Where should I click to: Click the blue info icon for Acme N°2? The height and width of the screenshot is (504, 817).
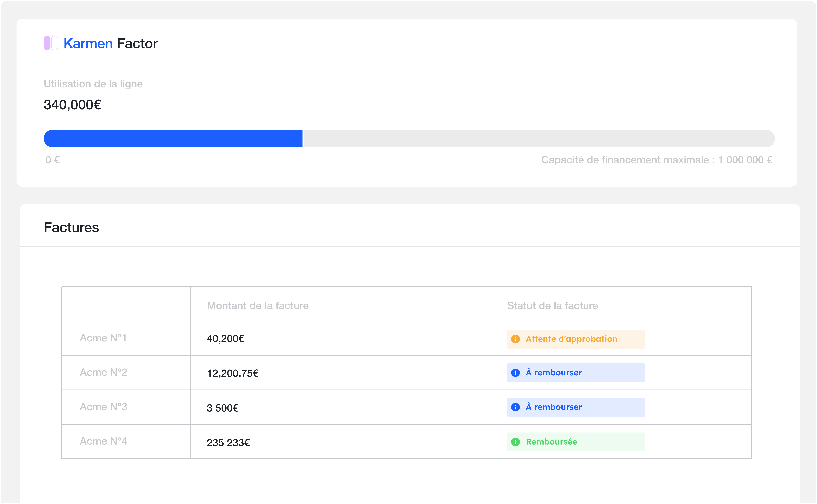pos(515,373)
